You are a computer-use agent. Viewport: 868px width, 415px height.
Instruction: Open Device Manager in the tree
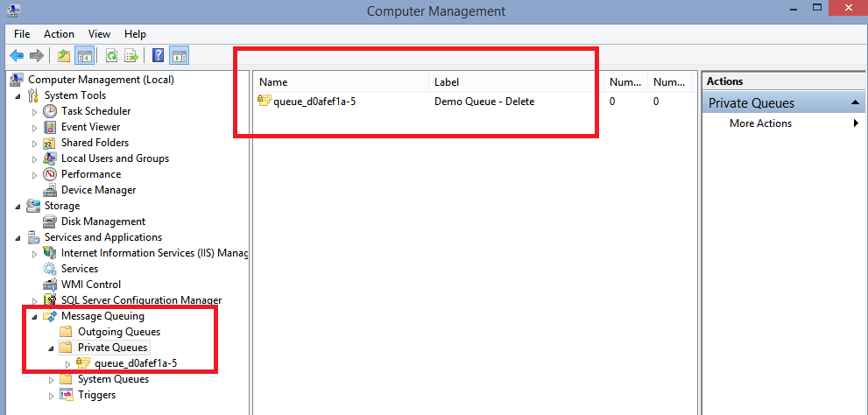[x=98, y=190]
